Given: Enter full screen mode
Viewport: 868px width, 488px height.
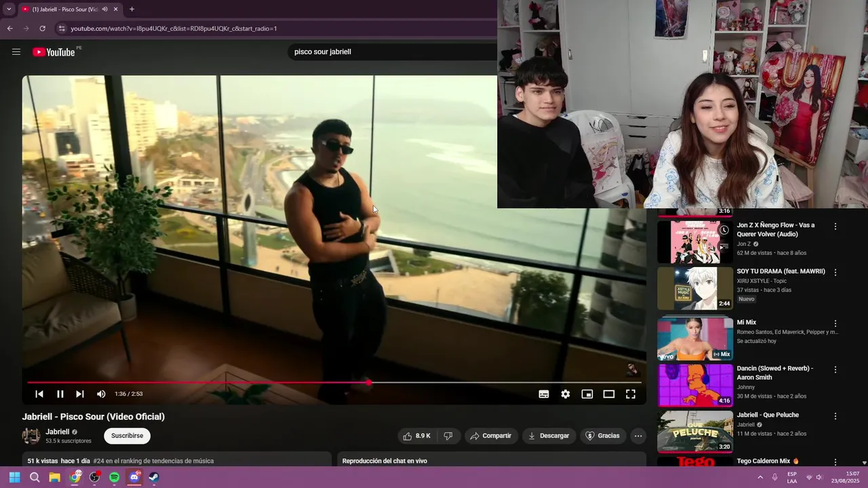Looking at the screenshot, I should pos(631,394).
